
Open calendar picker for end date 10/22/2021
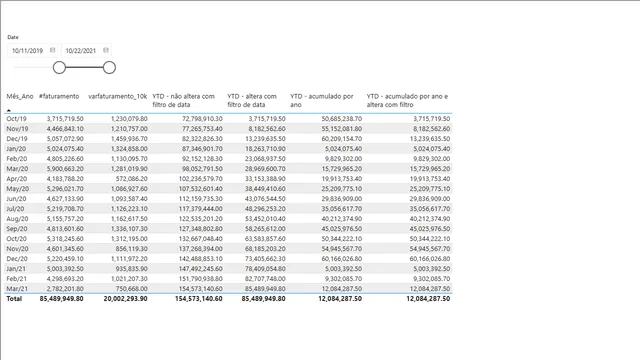[x=106, y=50]
